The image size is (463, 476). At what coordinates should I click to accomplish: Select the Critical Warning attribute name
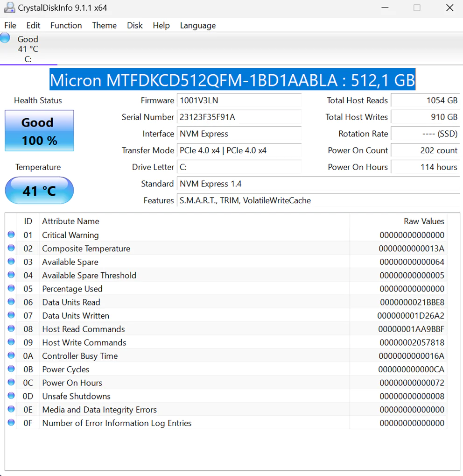(x=70, y=235)
